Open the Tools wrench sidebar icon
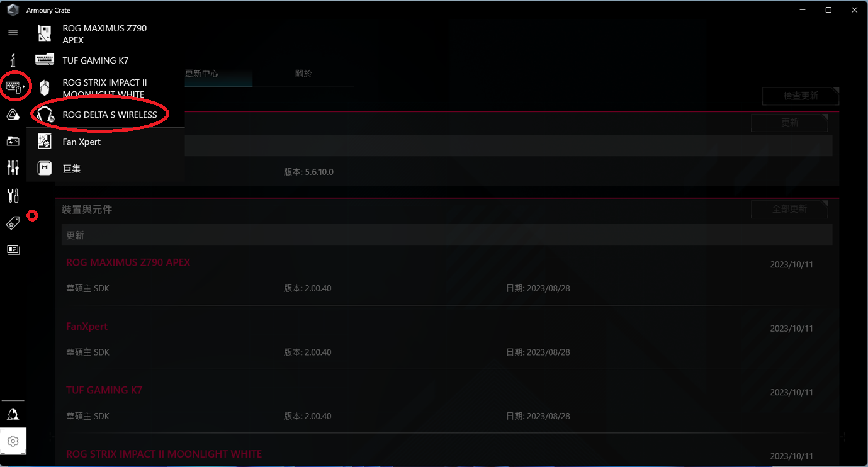This screenshot has height=467, width=868. tap(13, 195)
